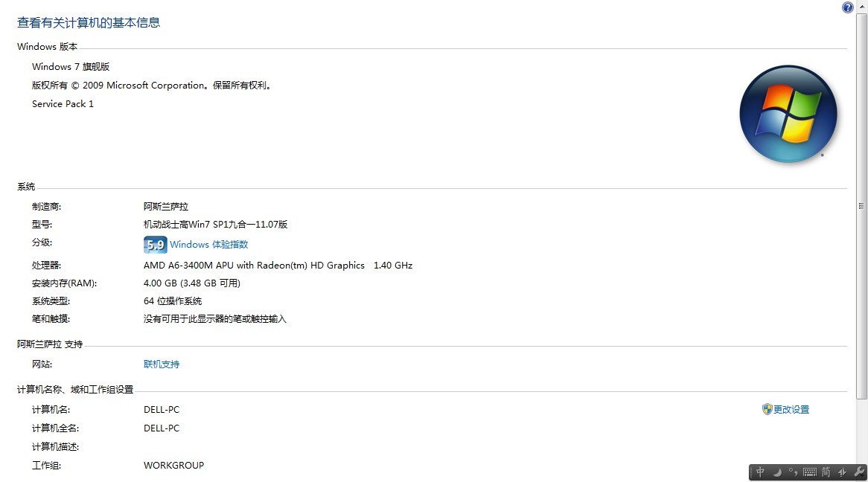
Task: Click the "Windows 版本" section heading
Action: (x=48, y=47)
